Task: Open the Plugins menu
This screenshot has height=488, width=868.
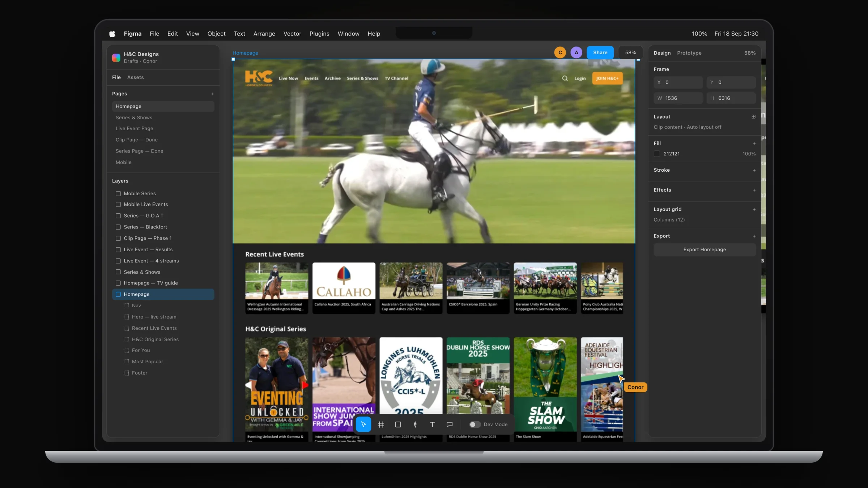Action: [319, 34]
